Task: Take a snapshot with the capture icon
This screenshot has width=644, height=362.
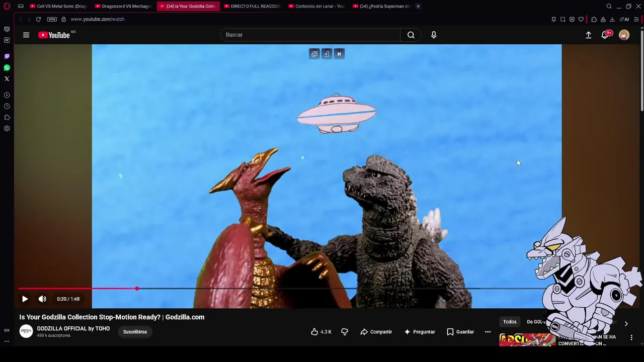Action: [562, 19]
